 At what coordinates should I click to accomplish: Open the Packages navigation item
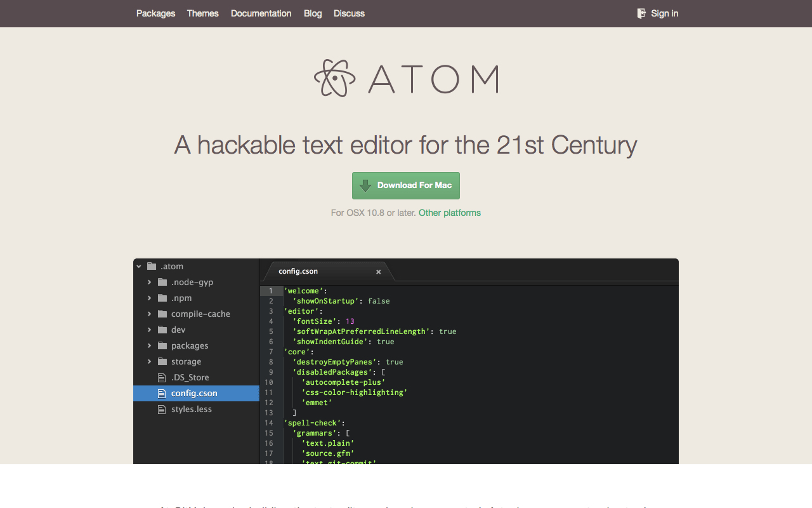pyautogui.click(x=155, y=13)
